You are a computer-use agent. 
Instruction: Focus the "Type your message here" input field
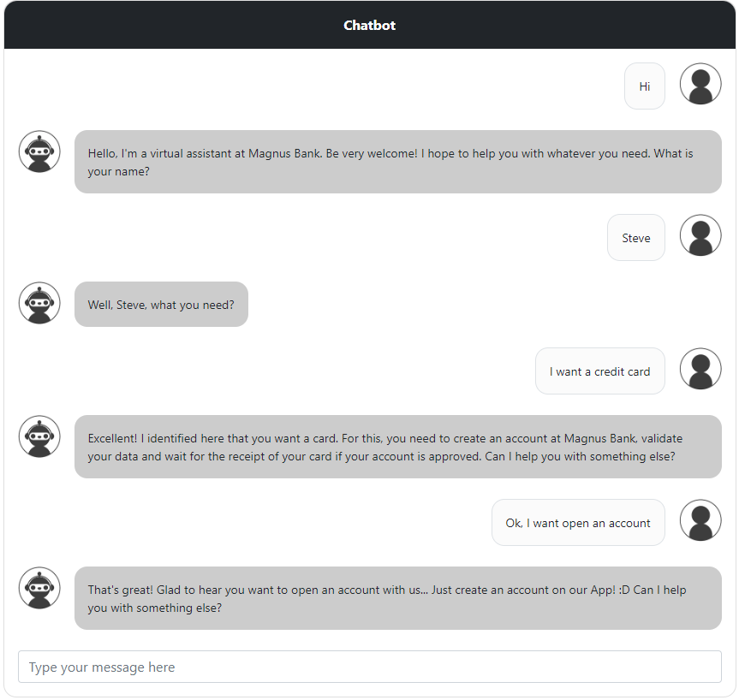tap(370, 667)
